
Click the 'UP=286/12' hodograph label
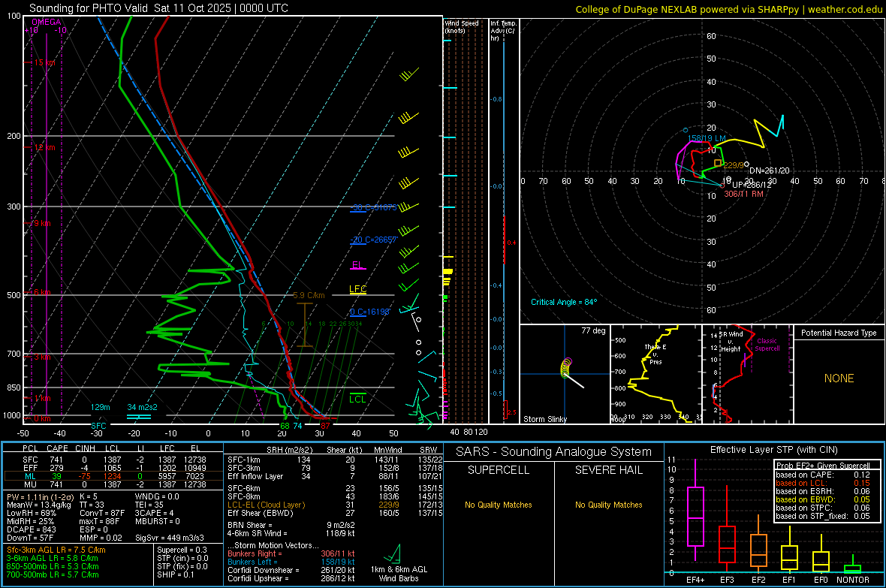tap(752, 185)
